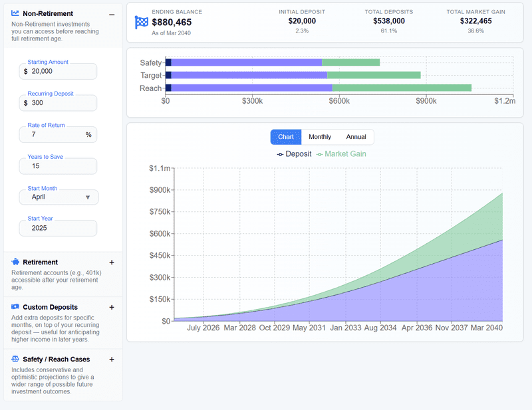The height and width of the screenshot is (410, 532).
Task: Switch to the Annual tab
Action: 356,137
